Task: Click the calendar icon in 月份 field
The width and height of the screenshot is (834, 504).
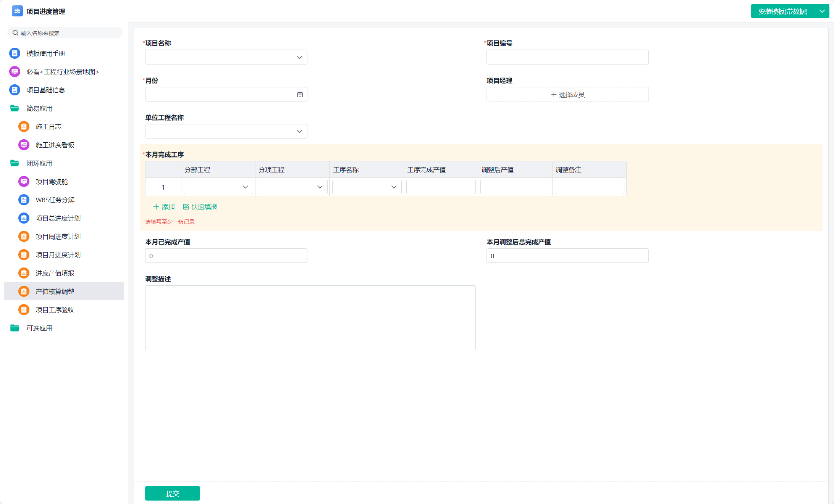Action: coord(300,95)
